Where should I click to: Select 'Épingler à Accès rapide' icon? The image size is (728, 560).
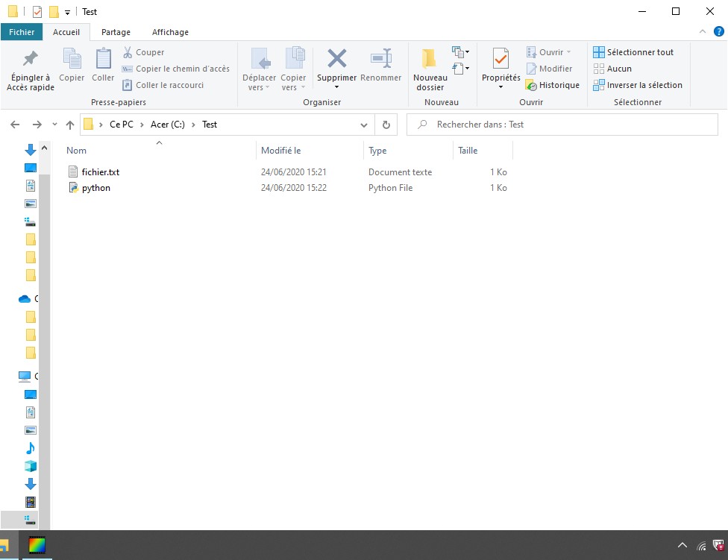coord(30,60)
